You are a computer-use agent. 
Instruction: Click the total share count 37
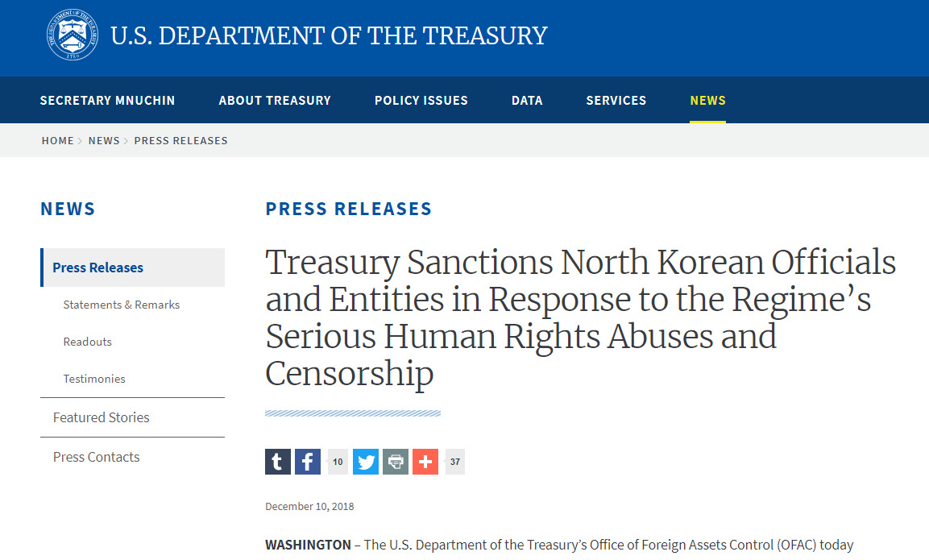pyautogui.click(x=454, y=462)
